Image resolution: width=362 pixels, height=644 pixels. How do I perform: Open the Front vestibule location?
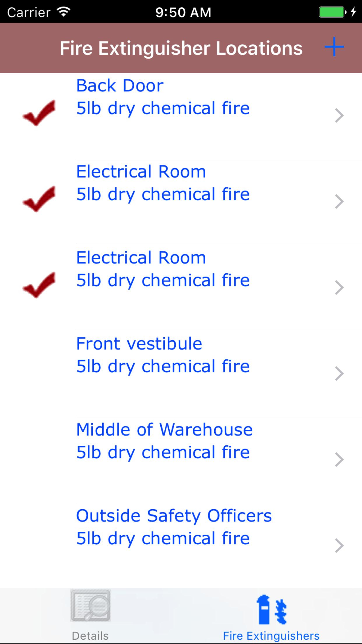pos(139,344)
